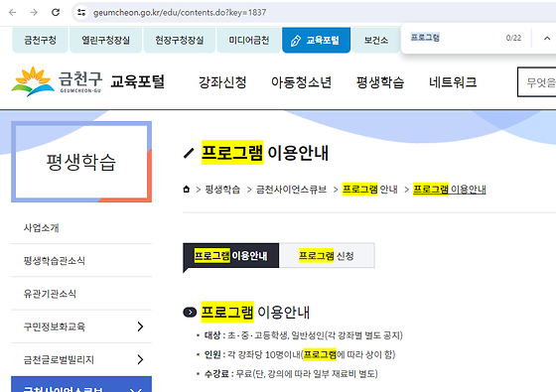Click 금천사이언스큐브 breadcrumb link
556x392 pixels.
click(291, 190)
